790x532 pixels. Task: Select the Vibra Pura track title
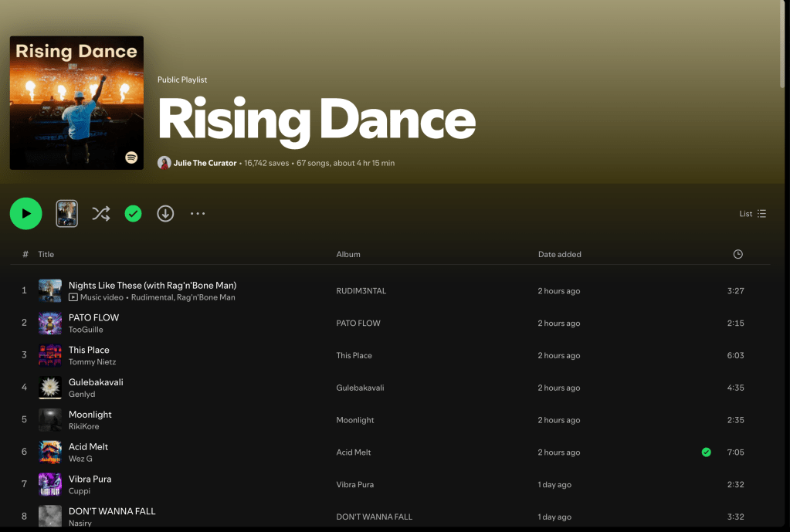click(x=90, y=479)
